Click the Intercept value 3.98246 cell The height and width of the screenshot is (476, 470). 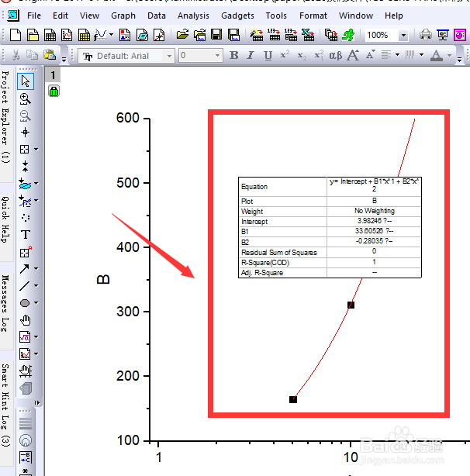click(374, 221)
